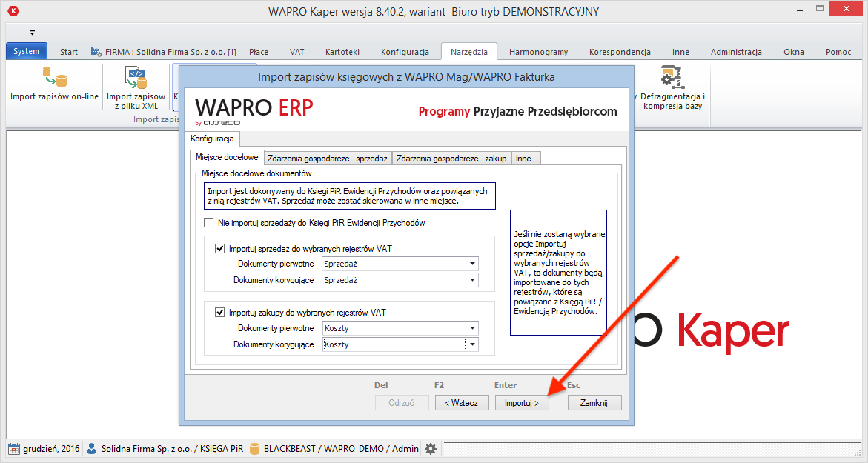
Task: Click grudzień, 2016 in the status bar
Action: [44, 449]
